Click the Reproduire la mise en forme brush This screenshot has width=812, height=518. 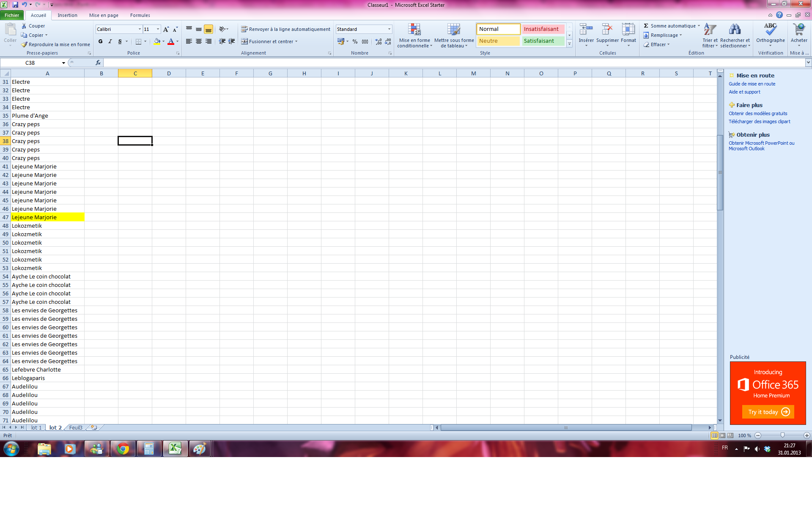pyautogui.click(x=25, y=44)
